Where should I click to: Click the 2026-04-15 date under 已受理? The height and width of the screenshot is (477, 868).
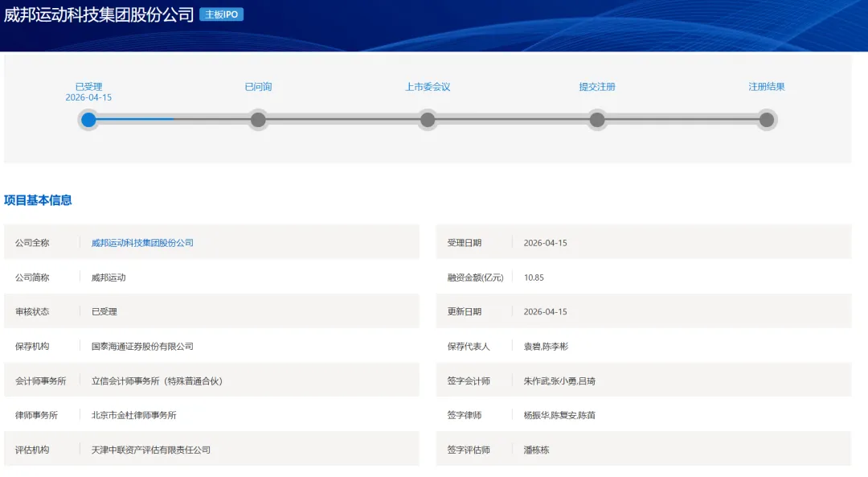[x=88, y=97]
